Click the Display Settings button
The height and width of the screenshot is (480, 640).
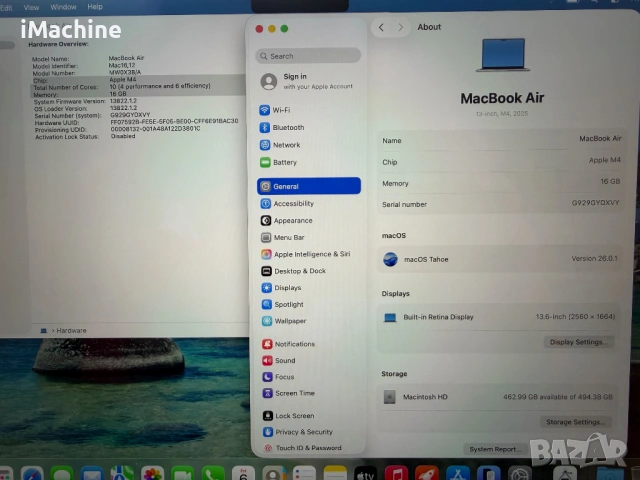coord(579,342)
